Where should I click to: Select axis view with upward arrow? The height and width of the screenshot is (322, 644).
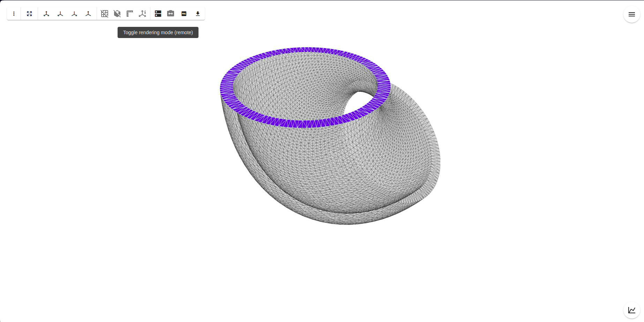tap(88, 14)
